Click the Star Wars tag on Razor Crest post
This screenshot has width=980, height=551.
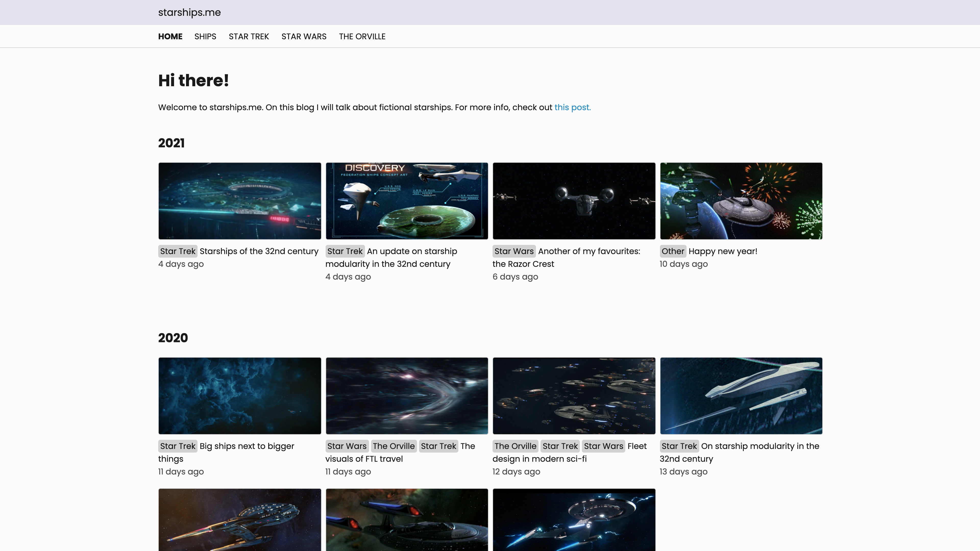click(513, 251)
